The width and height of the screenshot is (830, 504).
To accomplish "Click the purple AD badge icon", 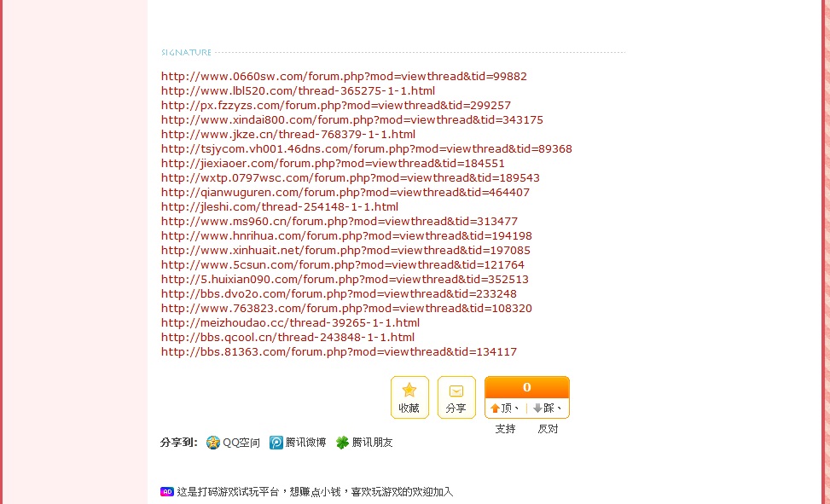I will (x=167, y=492).
